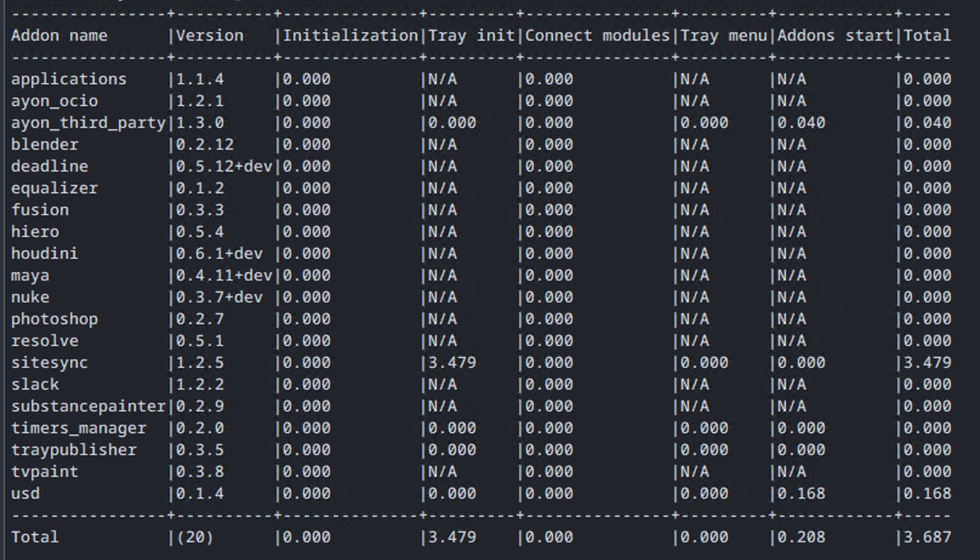This screenshot has width=980, height=560.
Task: Click the 'timers_manager' addon name
Action: 79,428
